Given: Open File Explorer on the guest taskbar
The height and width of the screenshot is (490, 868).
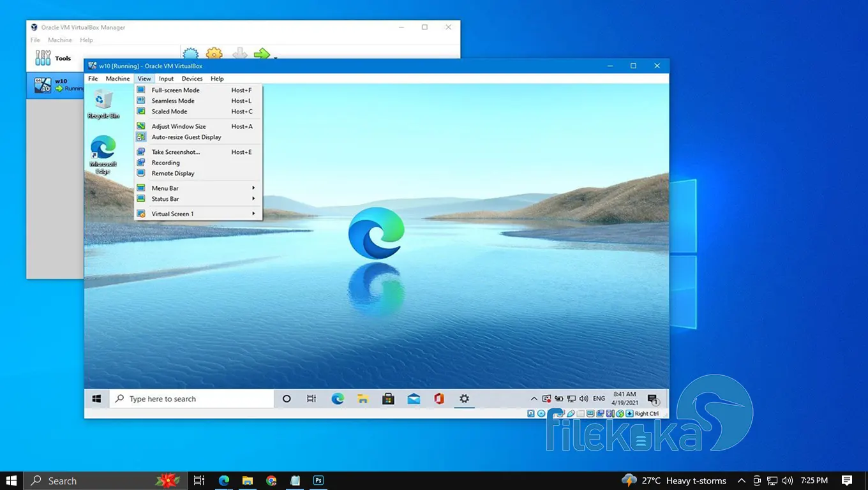Looking at the screenshot, I should pyautogui.click(x=363, y=399).
